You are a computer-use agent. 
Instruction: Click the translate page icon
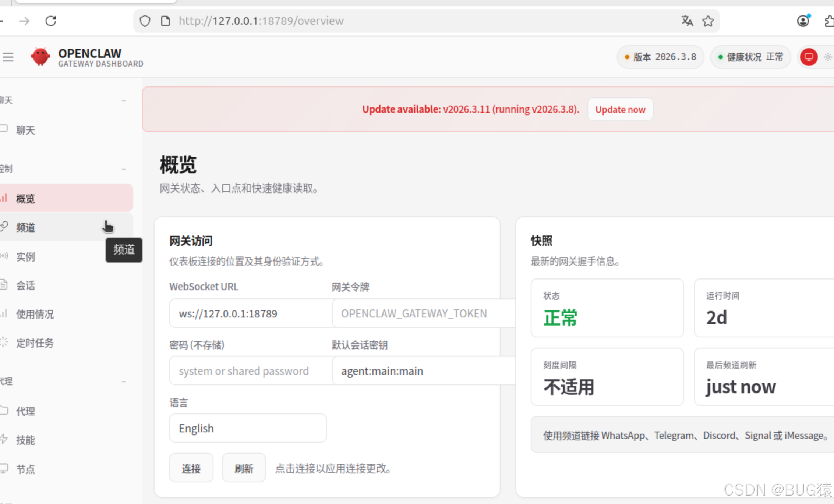coord(687,21)
